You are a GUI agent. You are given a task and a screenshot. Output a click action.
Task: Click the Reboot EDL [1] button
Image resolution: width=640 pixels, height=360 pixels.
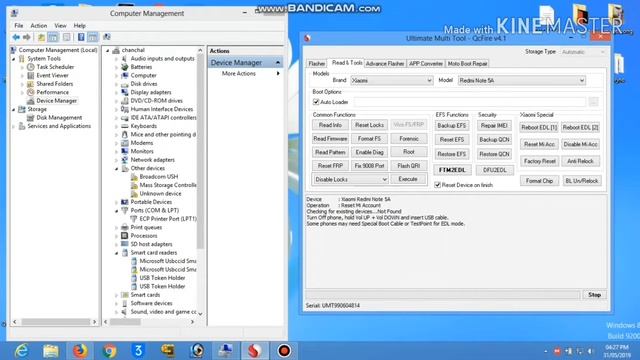click(x=539, y=127)
